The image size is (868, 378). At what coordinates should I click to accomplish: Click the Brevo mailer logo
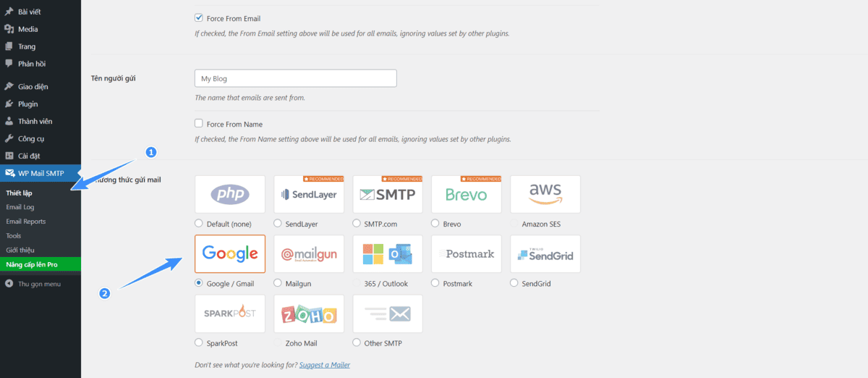click(467, 194)
